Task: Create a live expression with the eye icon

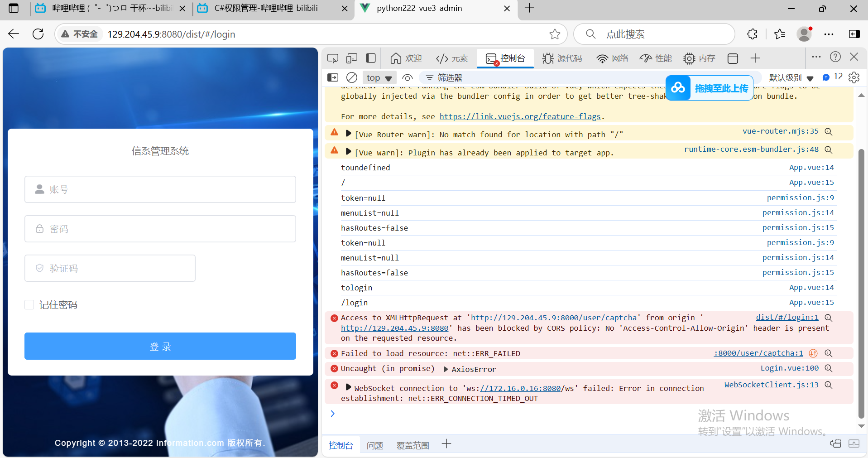Action: point(408,77)
